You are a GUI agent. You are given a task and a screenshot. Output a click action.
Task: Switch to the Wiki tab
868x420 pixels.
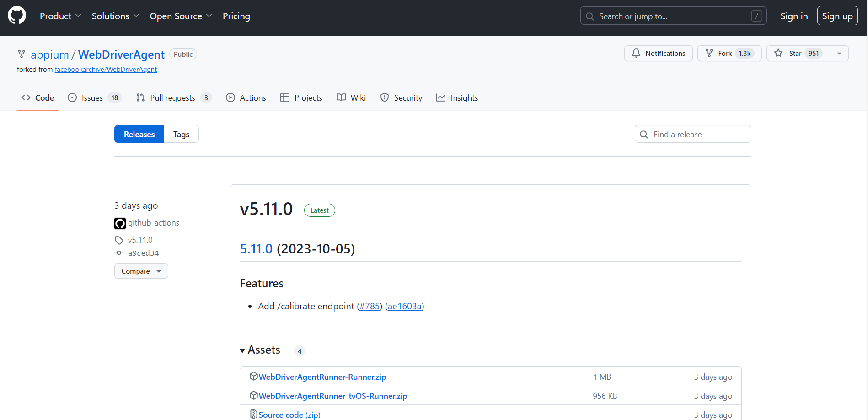click(351, 98)
